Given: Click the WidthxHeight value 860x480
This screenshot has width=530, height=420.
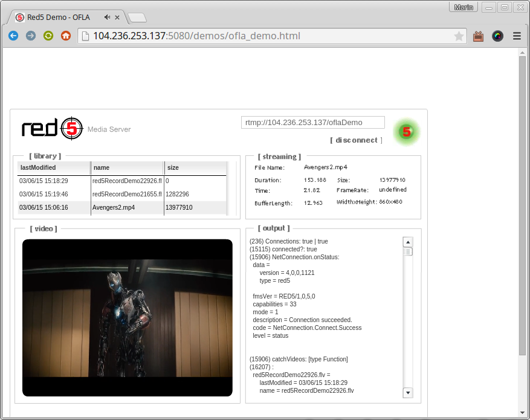Looking at the screenshot, I should (x=390, y=202).
